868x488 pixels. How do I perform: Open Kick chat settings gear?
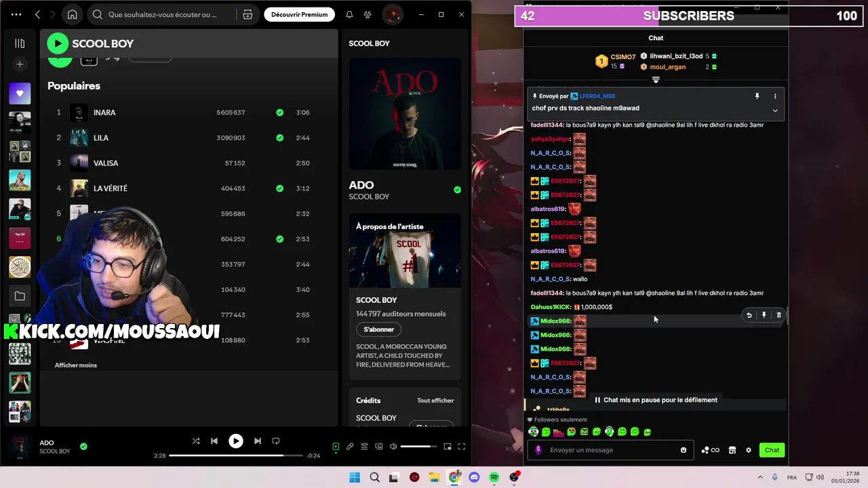pyautogui.click(x=749, y=450)
